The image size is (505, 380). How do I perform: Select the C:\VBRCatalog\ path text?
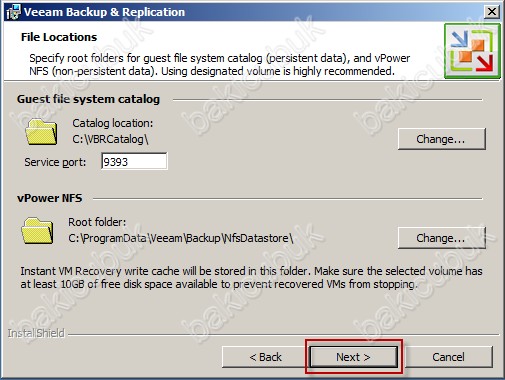coord(110,139)
